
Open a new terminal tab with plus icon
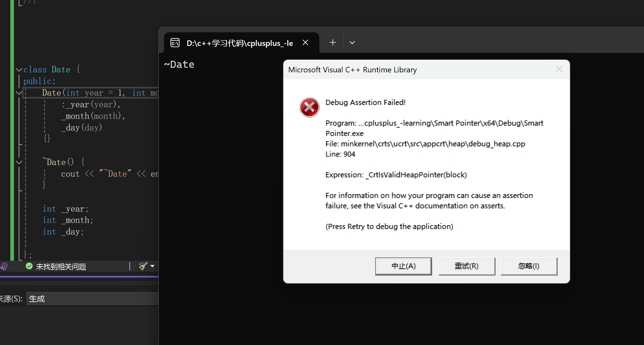click(333, 43)
